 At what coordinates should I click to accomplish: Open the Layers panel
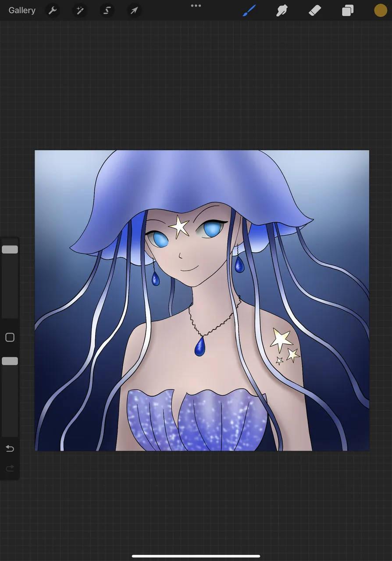348,11
